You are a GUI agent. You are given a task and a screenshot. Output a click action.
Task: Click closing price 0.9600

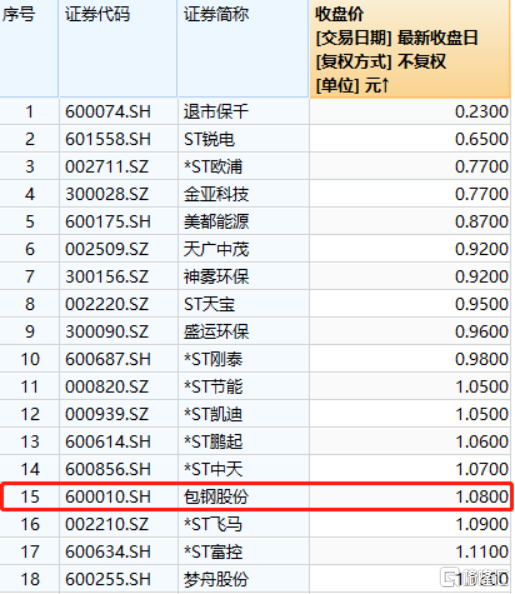[481, 332]
